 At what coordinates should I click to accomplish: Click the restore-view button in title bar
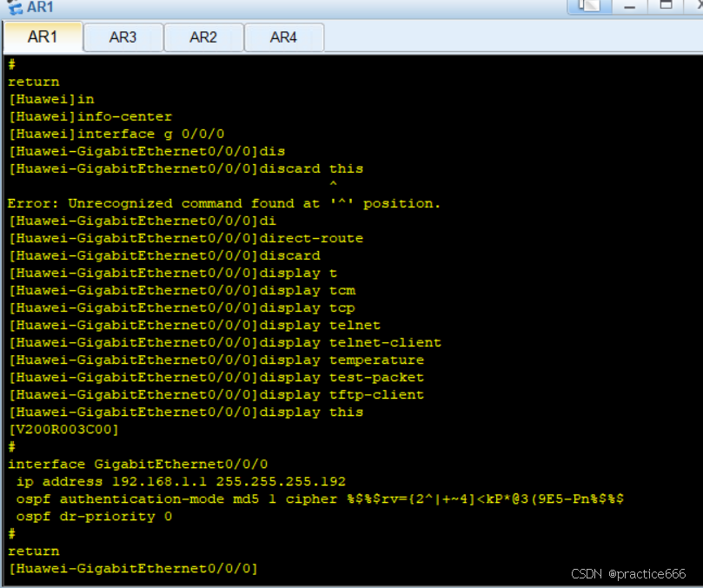589,6
